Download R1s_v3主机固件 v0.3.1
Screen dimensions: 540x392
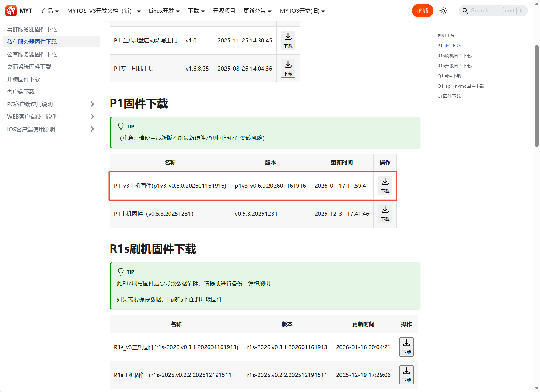pyautogui.click(x=406, y=347)
